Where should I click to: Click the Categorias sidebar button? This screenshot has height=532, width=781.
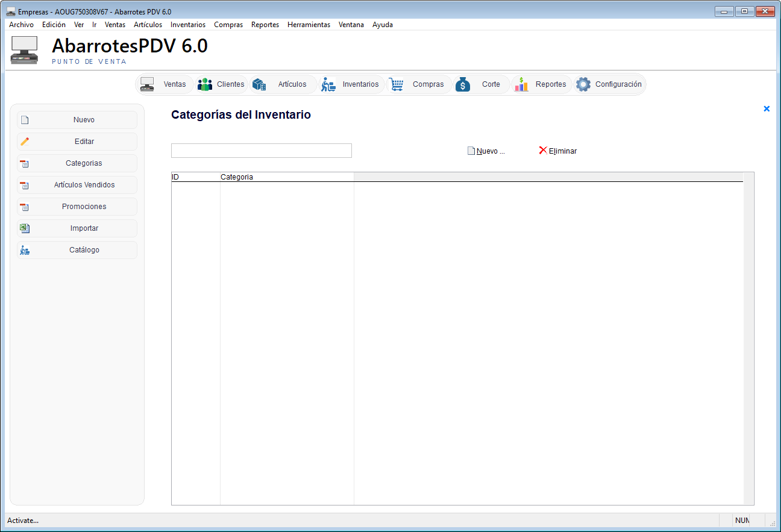pos(77,163)
